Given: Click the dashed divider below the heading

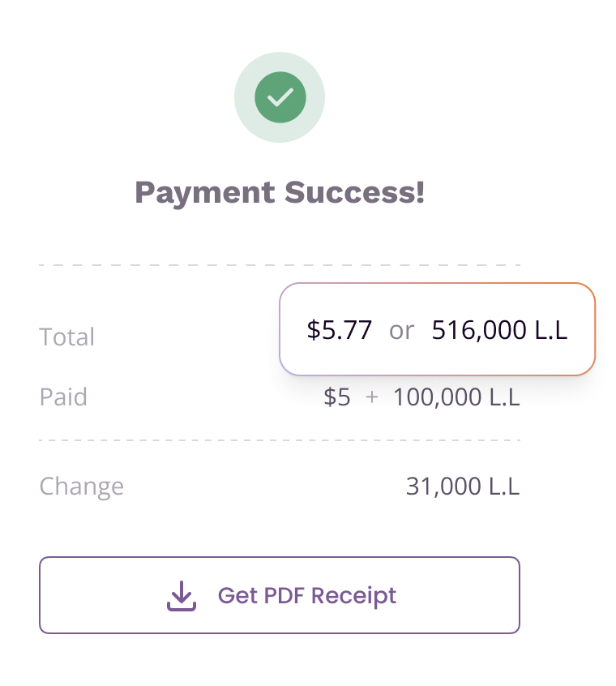Looking at the screenshot, I should pyautogui.click(x=280, y=264).
